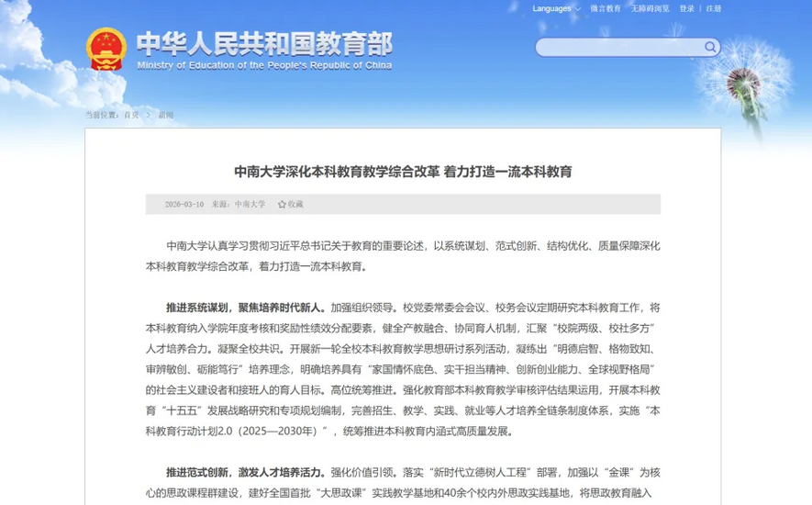Click the 收藏 favorite text label
812x505 pixels.
tap(295, 204)
